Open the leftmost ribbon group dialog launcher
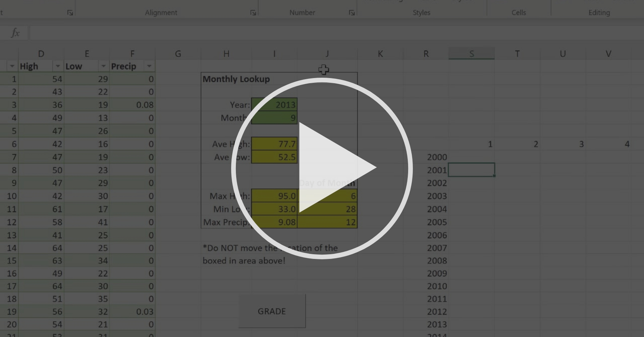 (x=71, y=12)
